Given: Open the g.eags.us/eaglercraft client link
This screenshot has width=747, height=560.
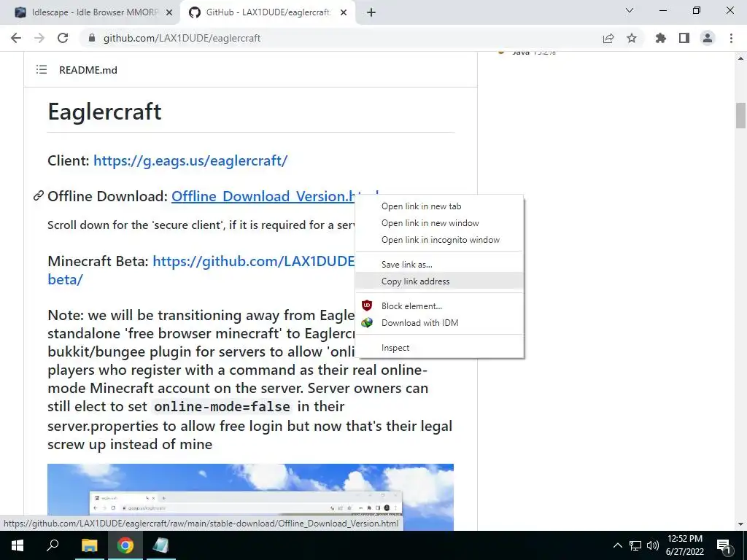Looking at the screenshot, I should pos(190,161).
